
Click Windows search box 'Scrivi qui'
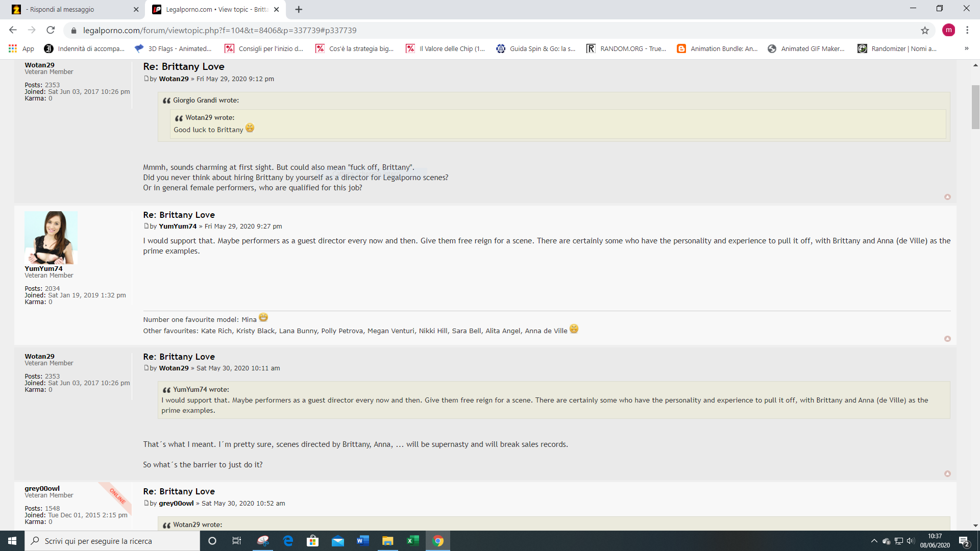click(x=112, y=541)
